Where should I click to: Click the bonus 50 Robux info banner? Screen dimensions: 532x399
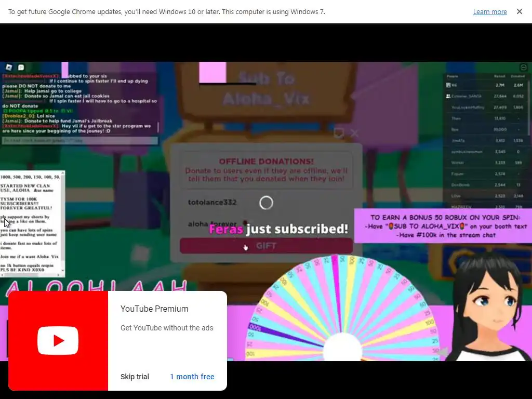[443, 226]
